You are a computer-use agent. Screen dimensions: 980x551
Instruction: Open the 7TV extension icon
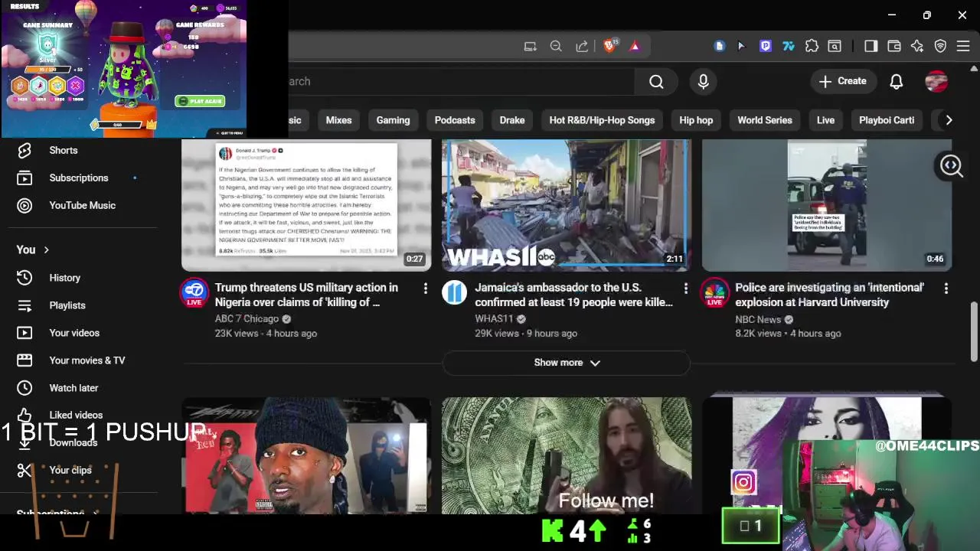point(788,46)
